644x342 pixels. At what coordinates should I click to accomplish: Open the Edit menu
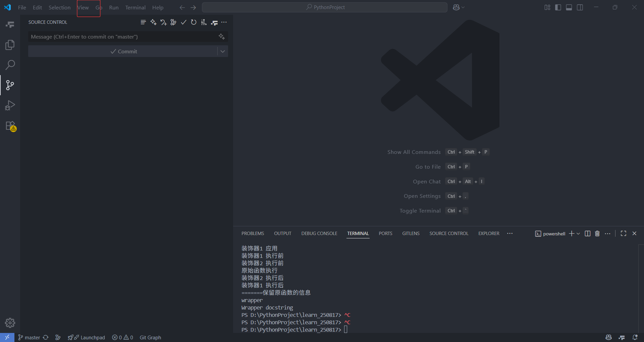(x=37, y=7)
